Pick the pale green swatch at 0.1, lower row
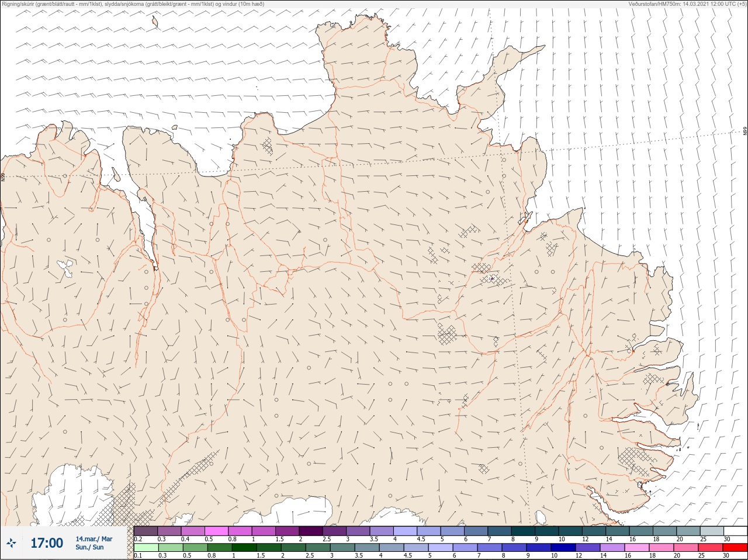The width and height of the screenshot is (748, 560). pyautogui.click(x=146, y=548)
